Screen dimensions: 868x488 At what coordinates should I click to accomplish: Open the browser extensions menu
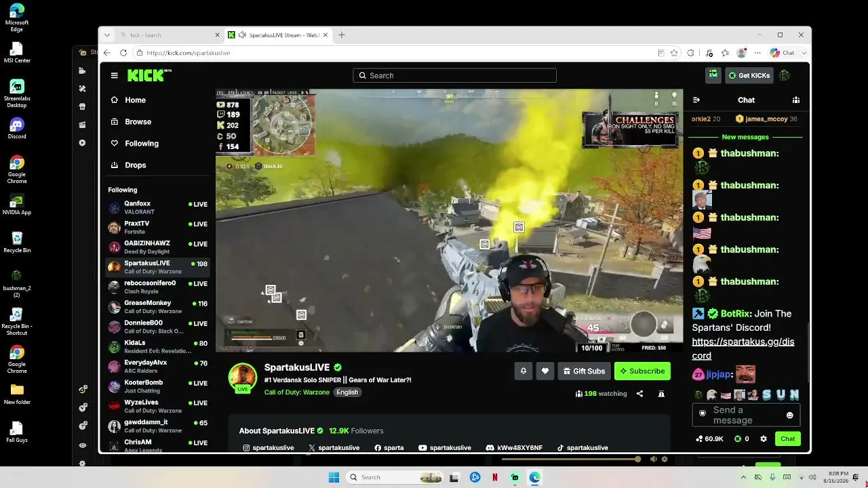[691, 53]
